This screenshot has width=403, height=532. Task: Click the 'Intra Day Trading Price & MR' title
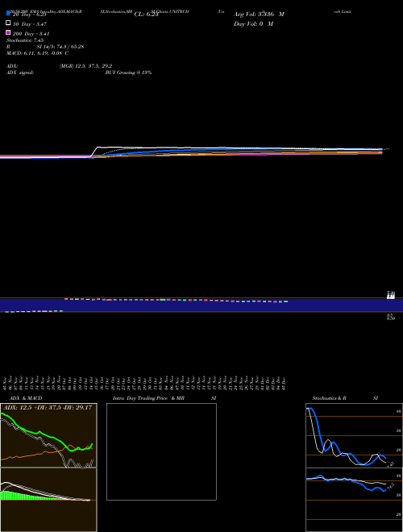(x=148, y=398)
